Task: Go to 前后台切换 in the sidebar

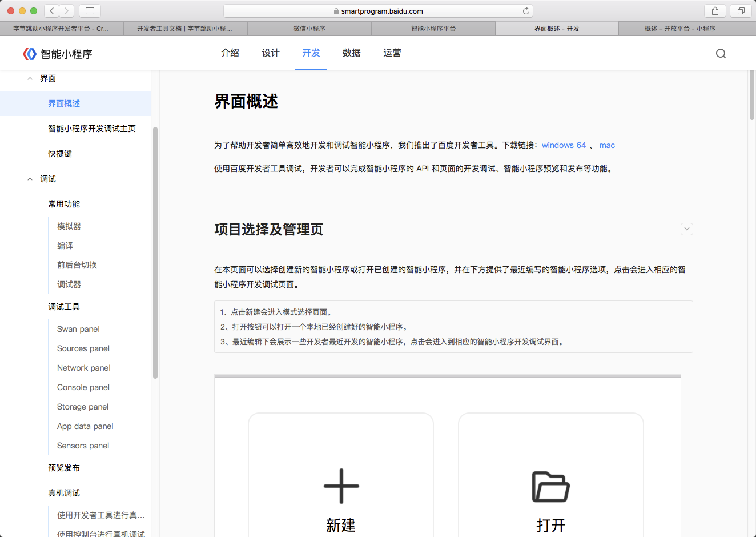Action: (77, 265)
